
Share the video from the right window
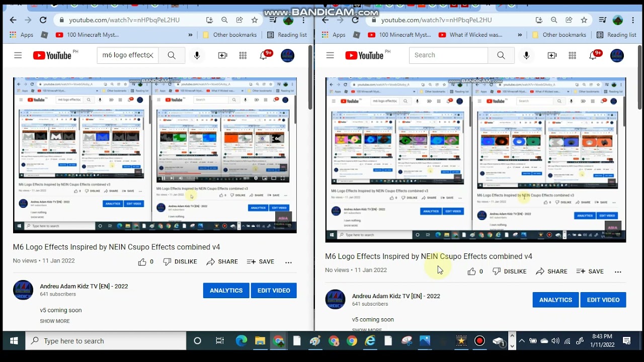pos(551,271)
